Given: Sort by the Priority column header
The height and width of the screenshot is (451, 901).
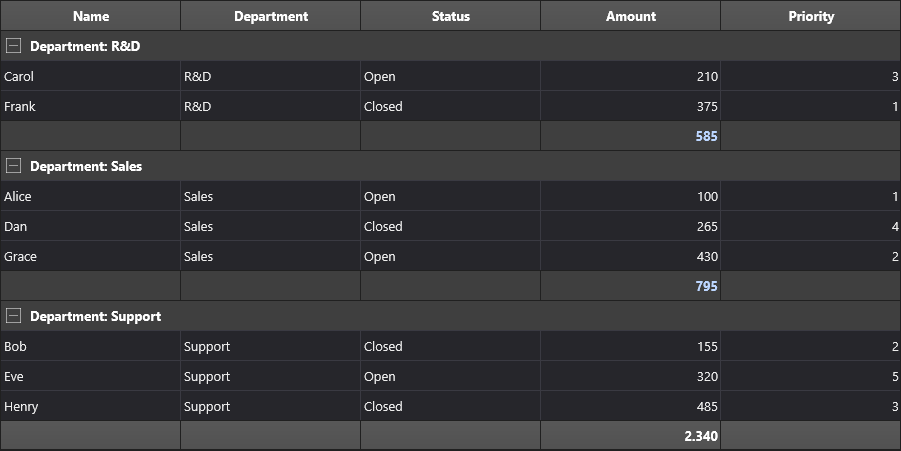Looking at the screenshot, I should pyautogui.click(x=811, y=16).
